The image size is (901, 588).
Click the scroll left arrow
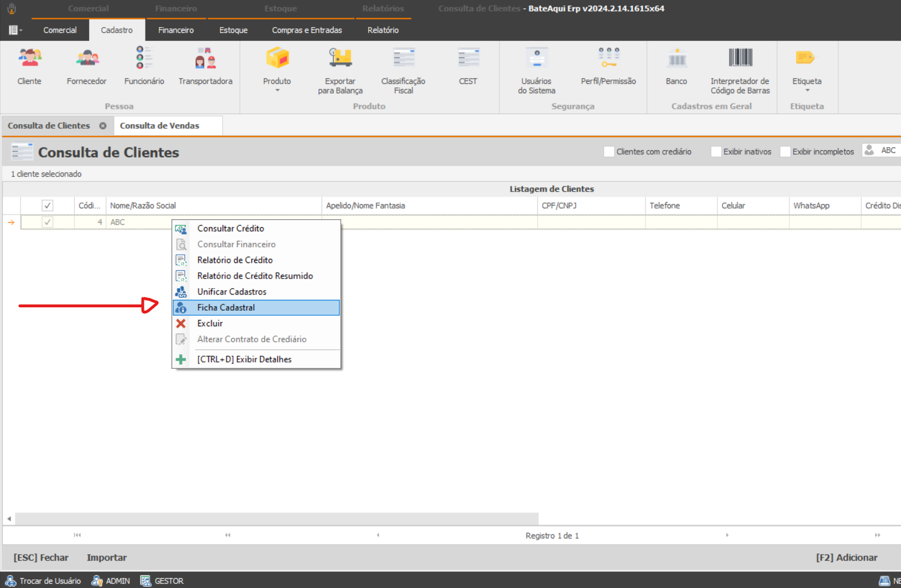point(9,518)
